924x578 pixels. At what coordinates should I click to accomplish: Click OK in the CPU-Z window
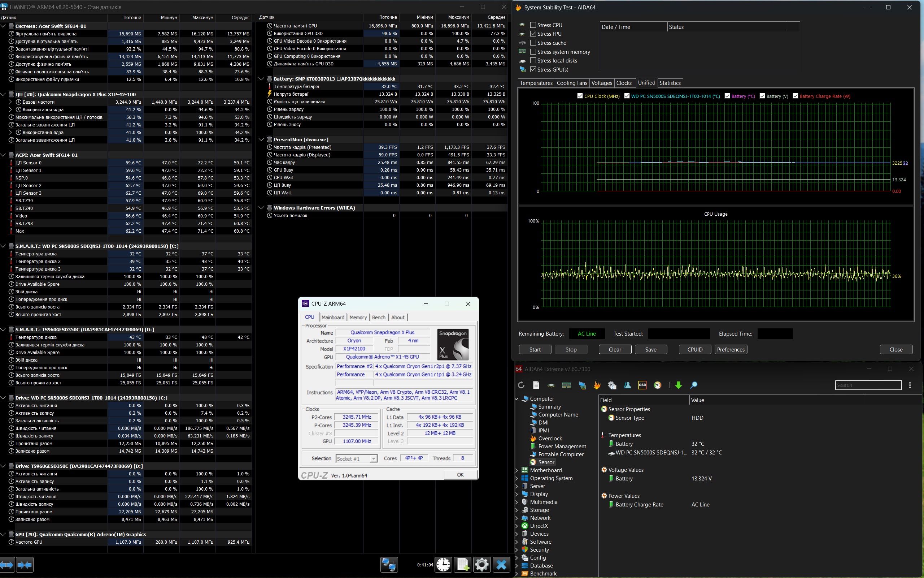[x=460, y=475]
